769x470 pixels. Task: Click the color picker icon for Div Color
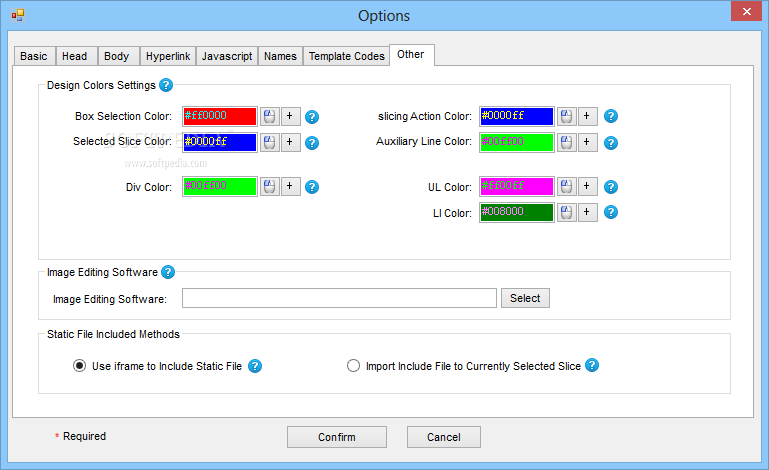click(270, 186)
